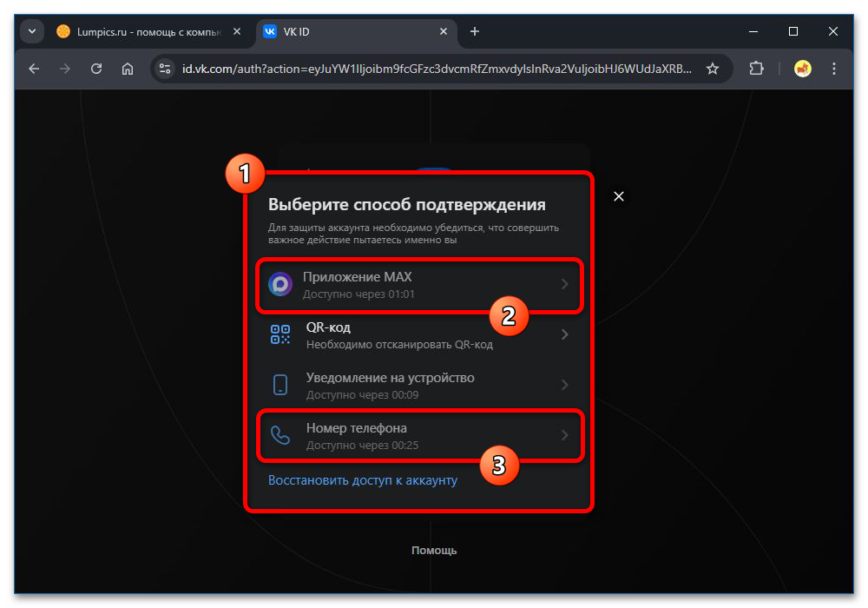The width and height of the screenshot is (868, 608).
Task: Close the confirmation method dialog
Action: 619,196
